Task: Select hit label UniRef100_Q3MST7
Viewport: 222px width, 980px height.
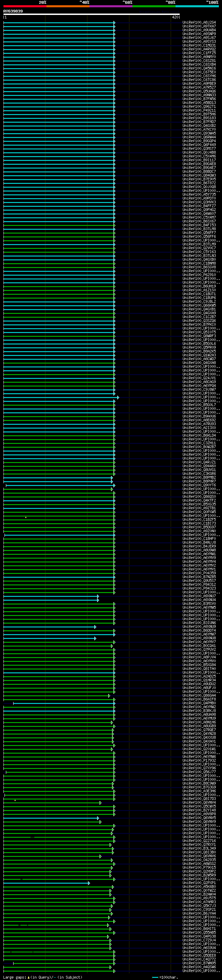Action: tap(199, 149)
